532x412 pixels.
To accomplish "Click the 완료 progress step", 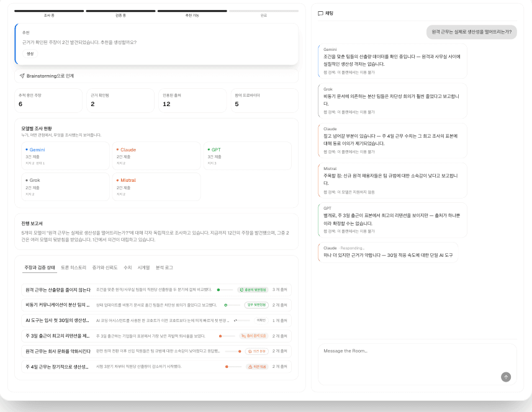I will coord(264,13).
